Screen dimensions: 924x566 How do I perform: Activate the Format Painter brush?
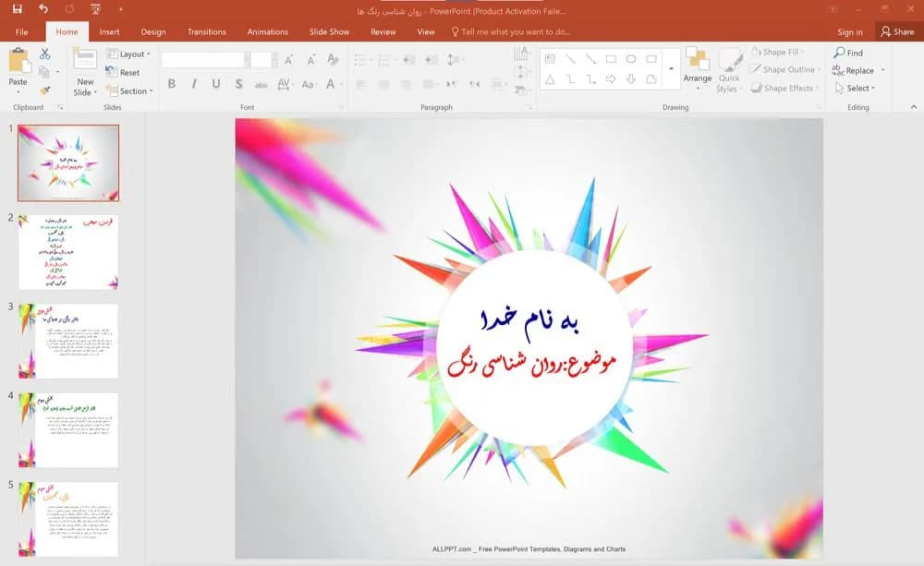tap(44, 90)
